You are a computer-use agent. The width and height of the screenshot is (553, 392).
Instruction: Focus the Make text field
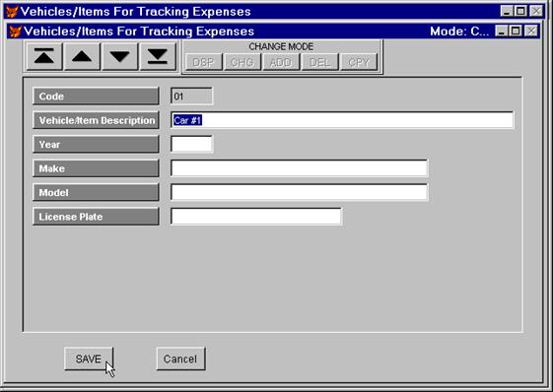coord(299,168)
